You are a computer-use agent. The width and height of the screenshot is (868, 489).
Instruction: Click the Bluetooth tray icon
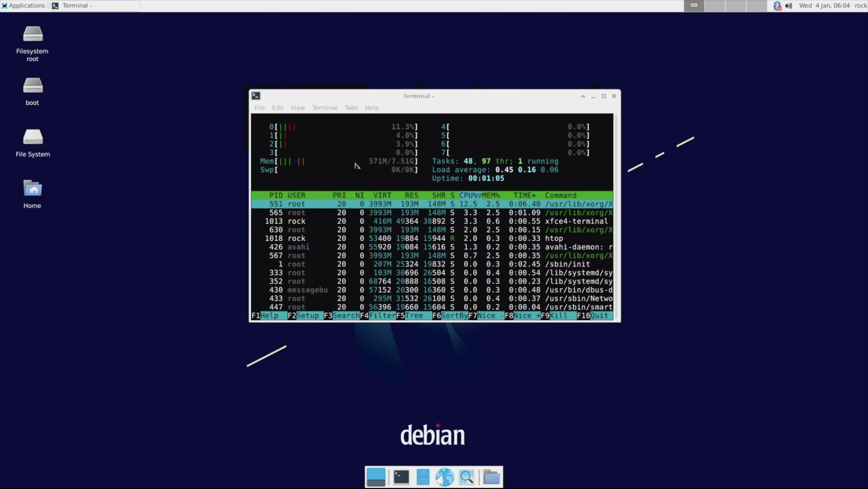tap(777, 6)
